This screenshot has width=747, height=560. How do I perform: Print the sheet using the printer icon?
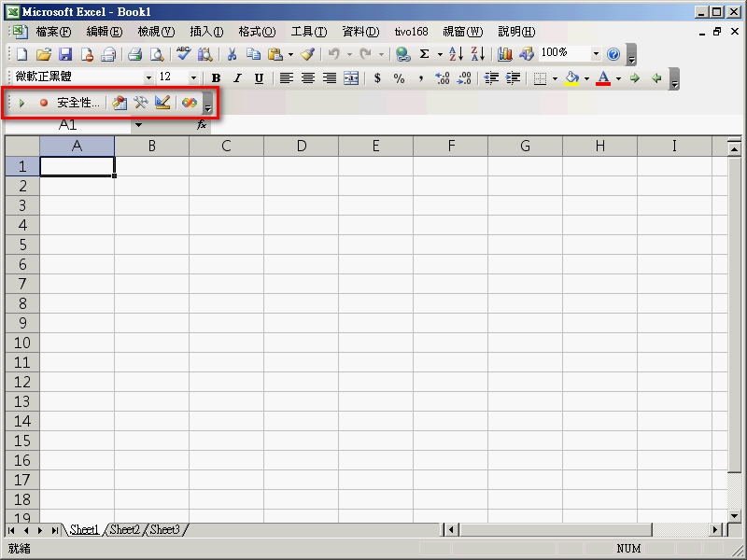134,54
